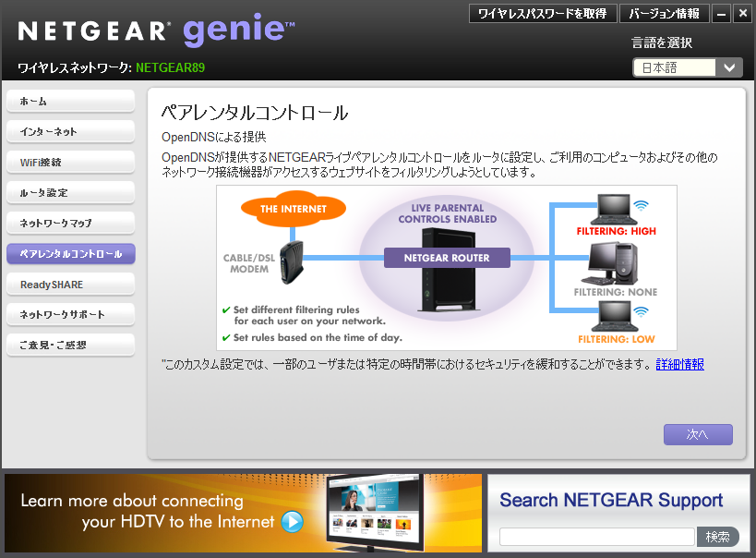Click the 検索 search button
This screenshot has width=756, height=558.
pos(717,537)
